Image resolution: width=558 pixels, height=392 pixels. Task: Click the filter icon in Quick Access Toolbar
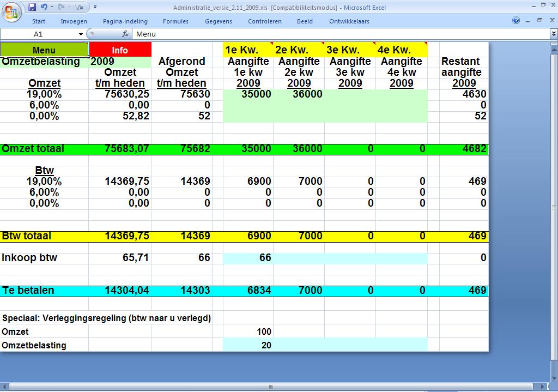pos(78,8)
